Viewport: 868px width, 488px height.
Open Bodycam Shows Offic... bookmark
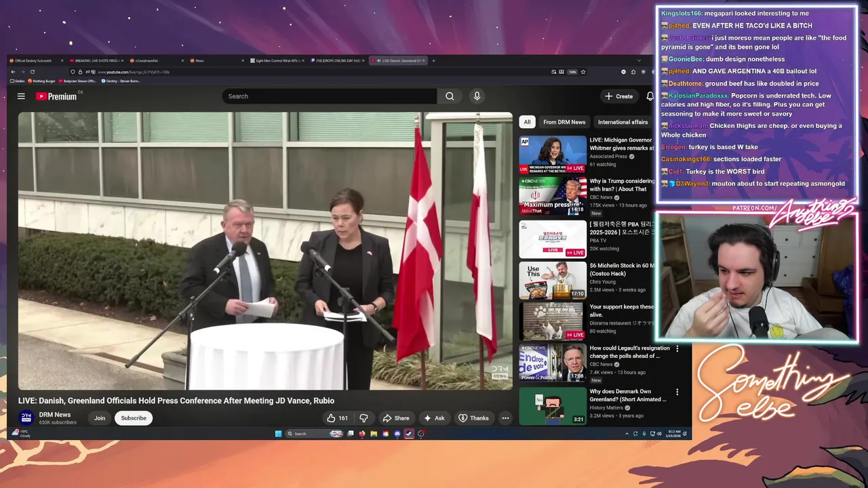coord(78,81)
